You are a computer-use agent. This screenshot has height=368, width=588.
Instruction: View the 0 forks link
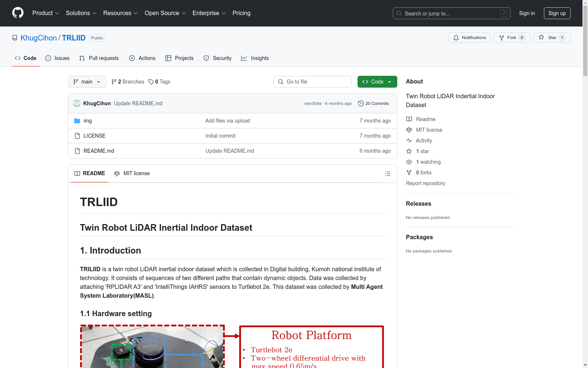coord(419,173)
